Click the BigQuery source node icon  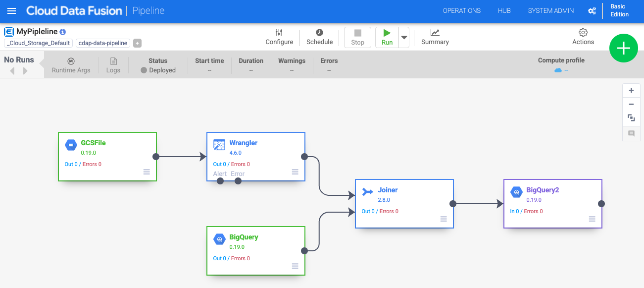(x=219, y=239)
